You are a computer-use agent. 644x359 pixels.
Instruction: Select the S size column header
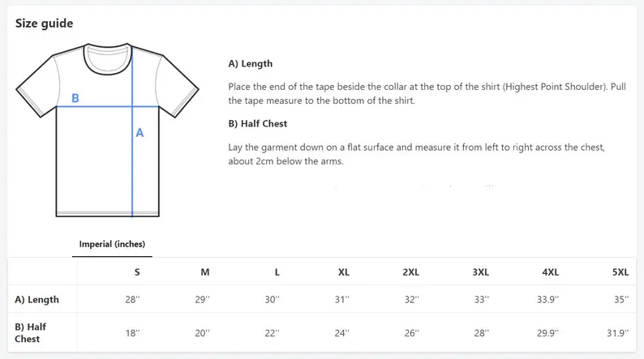pyautogui.click(x=137, y=272)
